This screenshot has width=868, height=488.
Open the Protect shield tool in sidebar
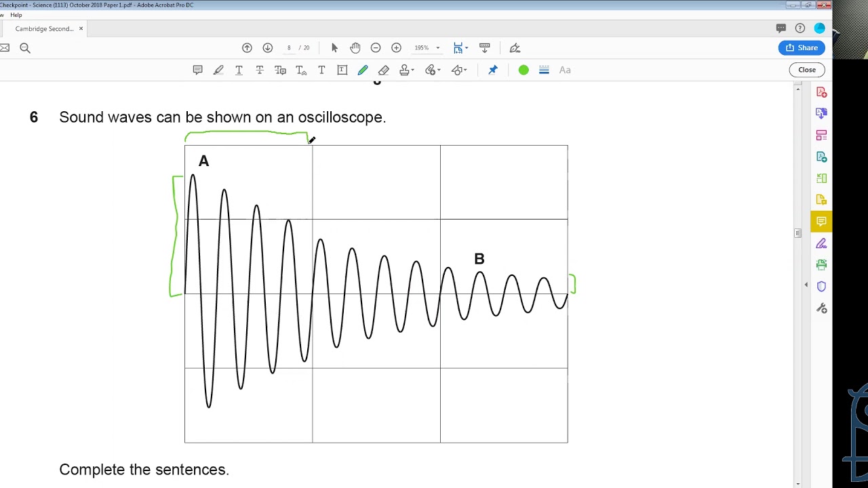tap(821, 286)
